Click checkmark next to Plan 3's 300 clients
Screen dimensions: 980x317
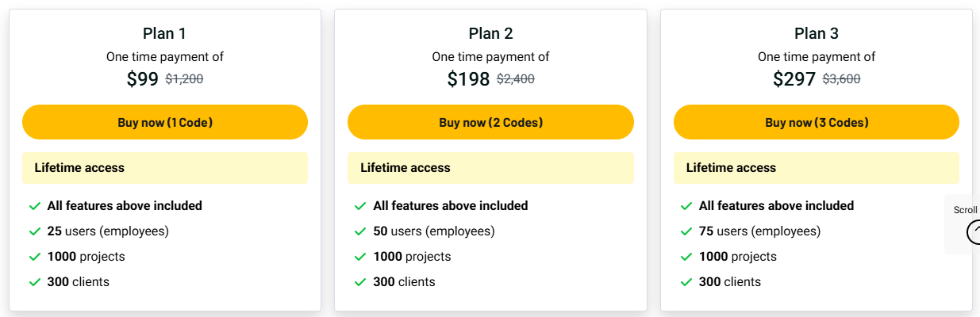(x=686, y=282)
